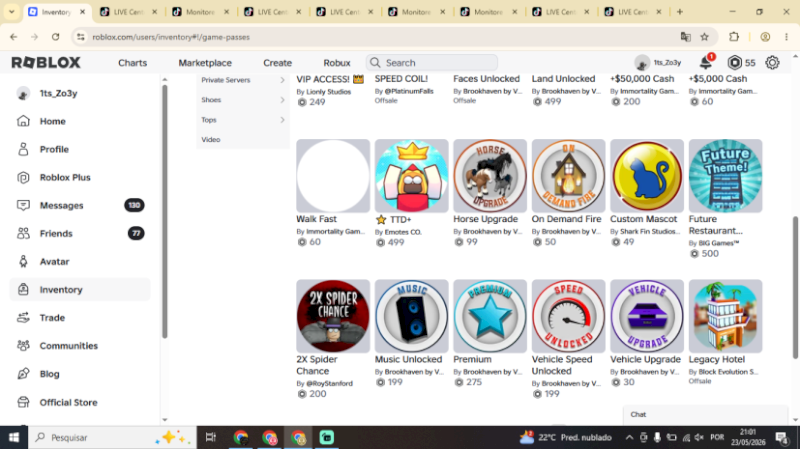Open Trade in the sidebar

pos(52,318)
